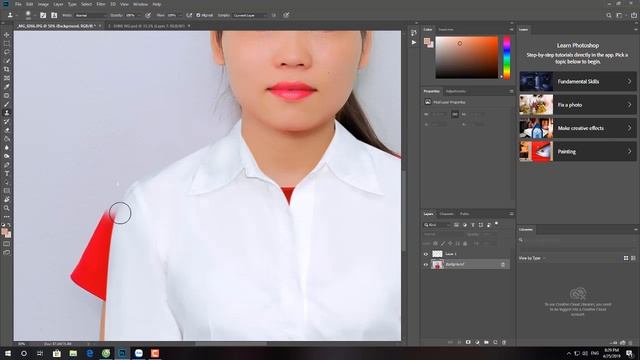This screenshot has height=360, width=640.
Task: Click the foreground color swatch in toolbar
Action: [4, 232]
